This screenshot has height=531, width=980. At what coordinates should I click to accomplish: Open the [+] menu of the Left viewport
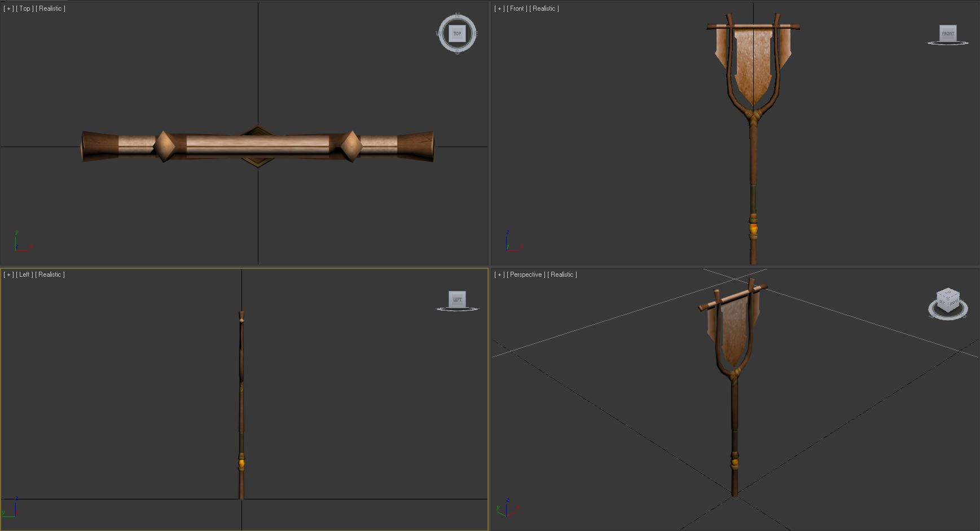(x=8, y=275)
